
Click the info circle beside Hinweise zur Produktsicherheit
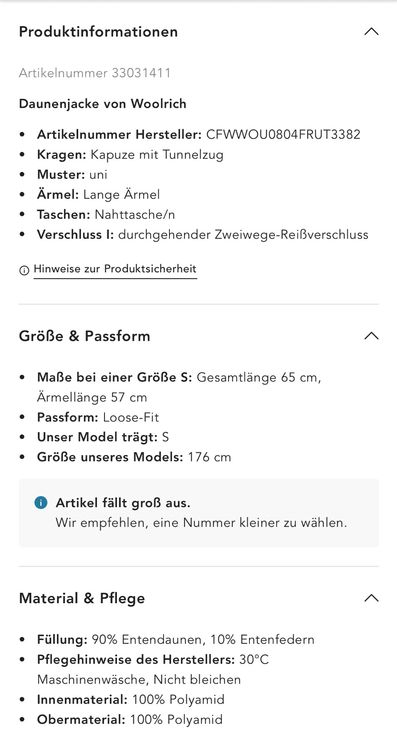point(24,270)
